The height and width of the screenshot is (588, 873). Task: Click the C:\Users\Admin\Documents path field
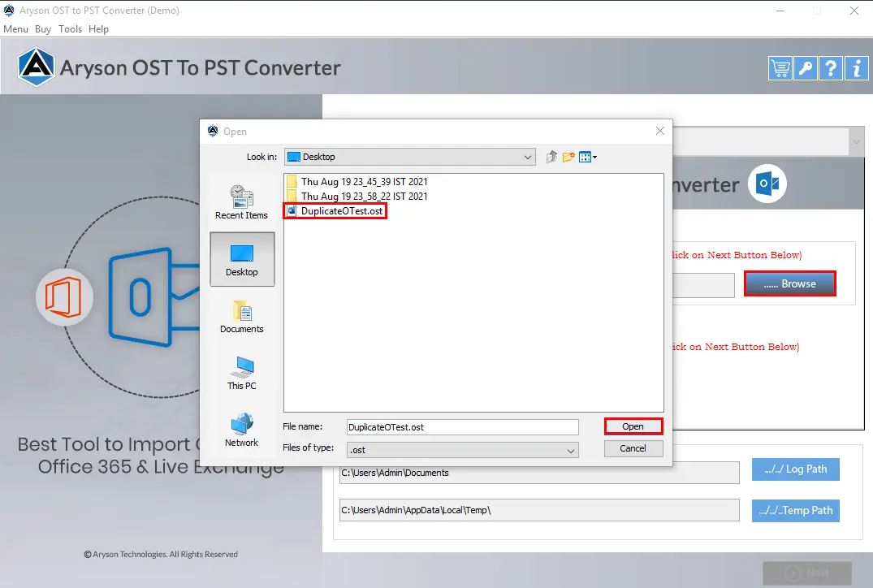click(539, 473)
